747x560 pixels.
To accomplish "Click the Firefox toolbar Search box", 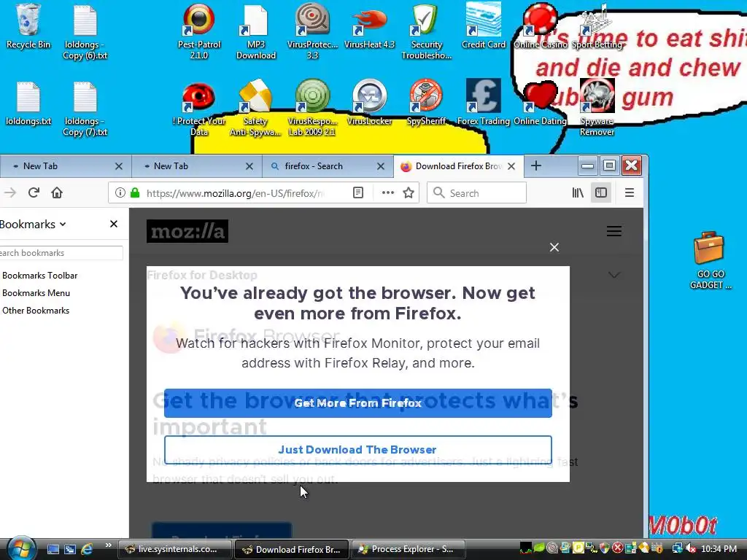I will pos(476,192).
